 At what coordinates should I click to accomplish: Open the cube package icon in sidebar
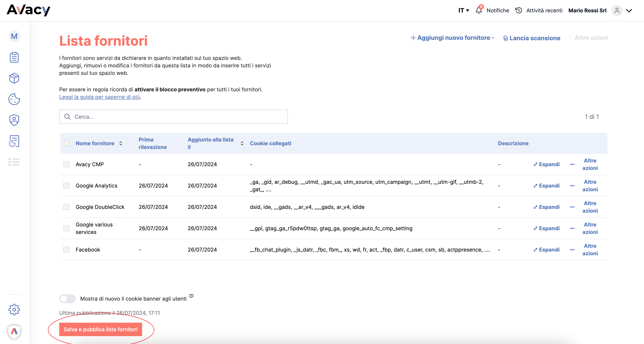click(14, 78)
